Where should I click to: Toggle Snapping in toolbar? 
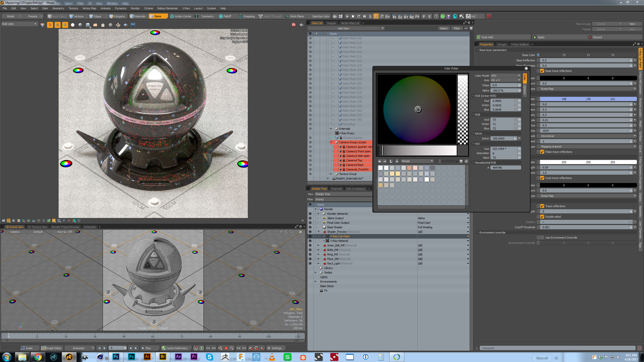[247, 16]
